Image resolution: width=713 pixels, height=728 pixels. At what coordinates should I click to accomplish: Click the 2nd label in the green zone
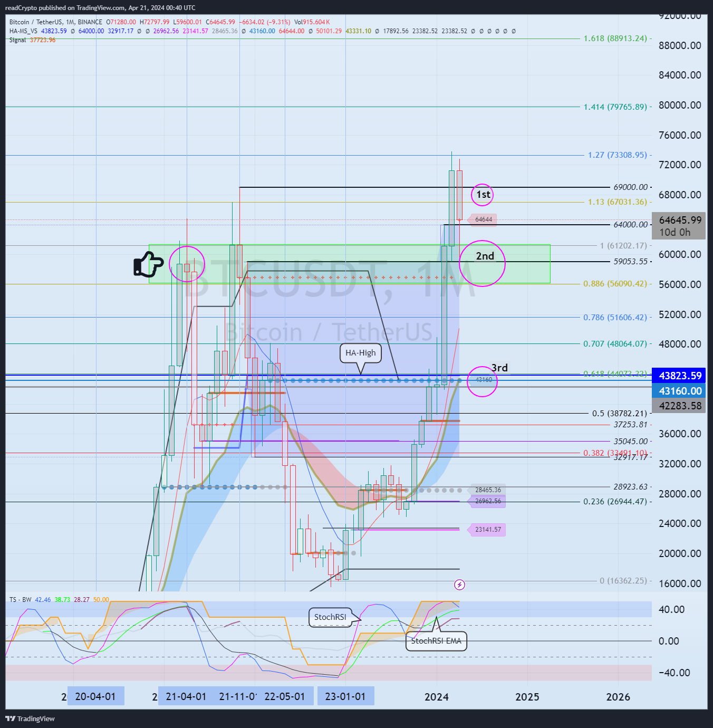pos(485,256)
